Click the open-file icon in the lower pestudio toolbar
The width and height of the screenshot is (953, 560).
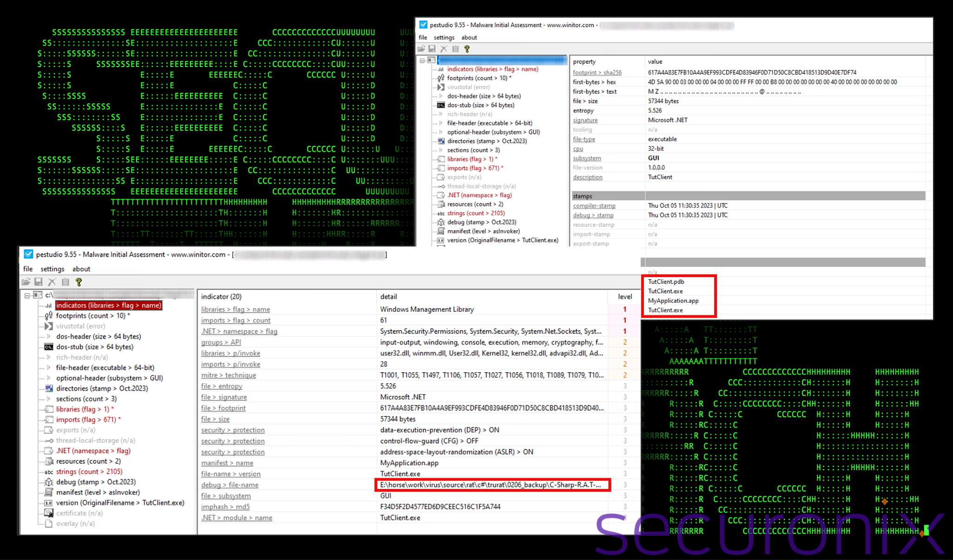[26, 282]
